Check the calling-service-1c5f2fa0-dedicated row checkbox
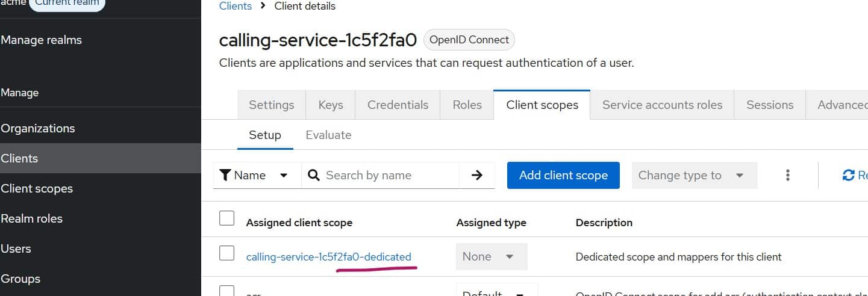This screenshot has width=868, height=296. [226, 253]
